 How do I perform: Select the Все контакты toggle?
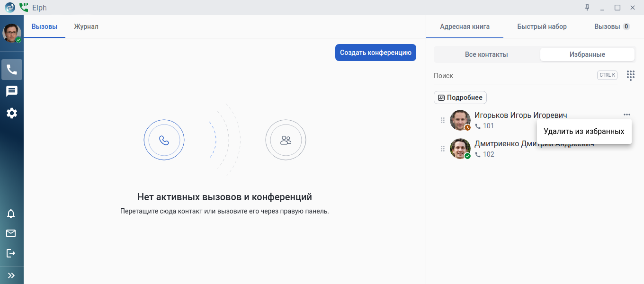click(x=486, y=54)
